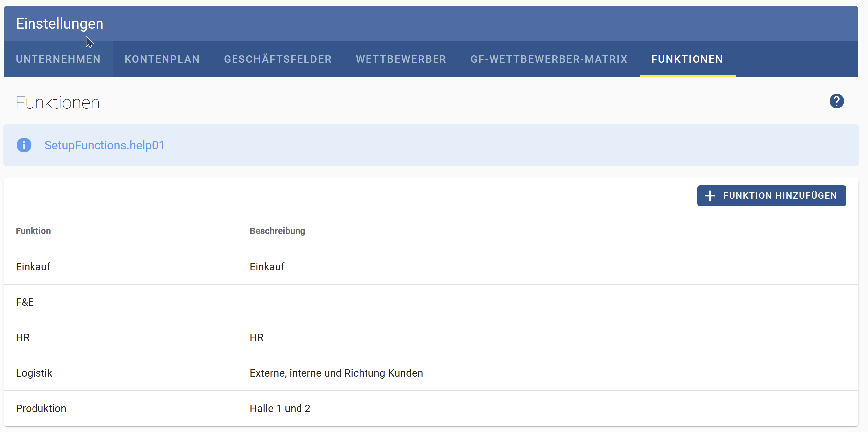
Task: Click the blue info circle icon
Action: coord(24,145)
